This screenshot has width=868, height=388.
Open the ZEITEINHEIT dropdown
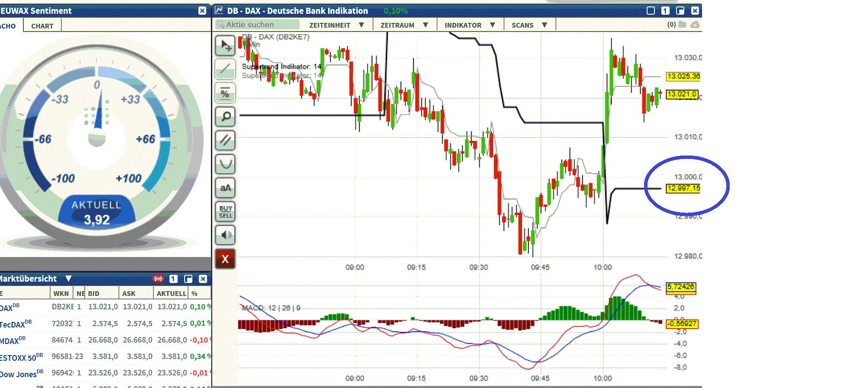point(336,25)
